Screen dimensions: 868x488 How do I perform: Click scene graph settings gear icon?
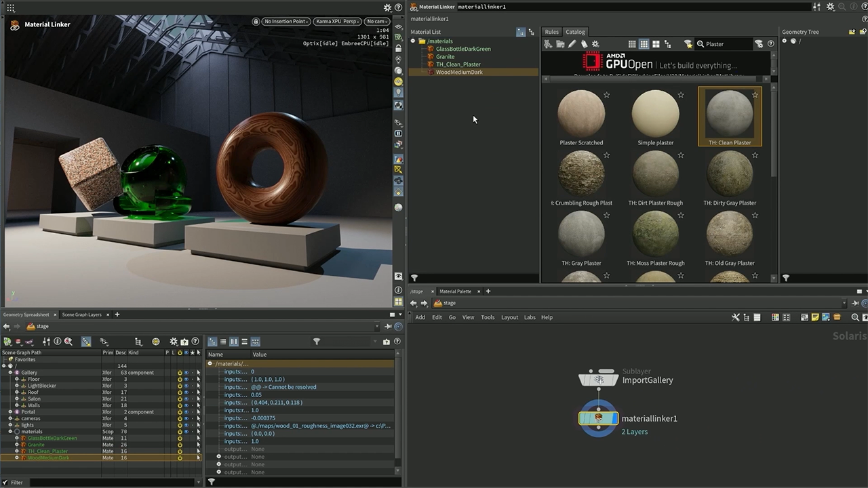(174, 342)
